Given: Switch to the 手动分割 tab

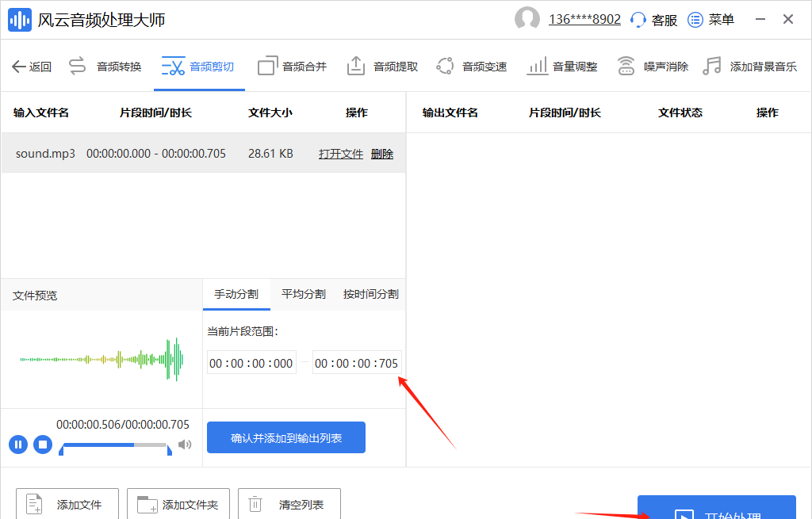Looking at the screenshot, I should tap(236, 295).
